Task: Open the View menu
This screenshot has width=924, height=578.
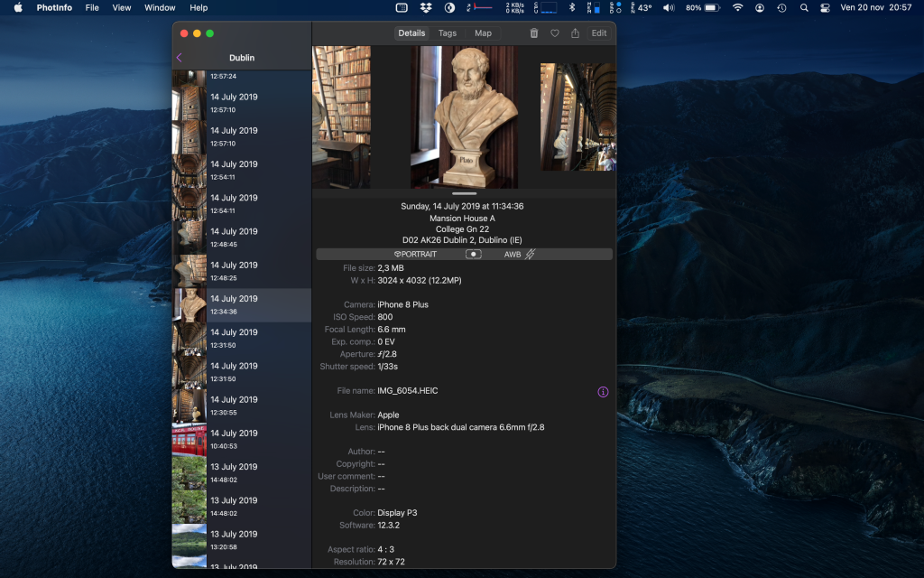Action: click(122, 7)
